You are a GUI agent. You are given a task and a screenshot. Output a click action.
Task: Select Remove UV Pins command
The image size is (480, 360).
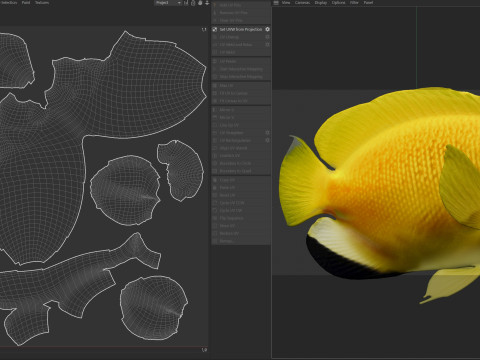click(x=241, y=13)
